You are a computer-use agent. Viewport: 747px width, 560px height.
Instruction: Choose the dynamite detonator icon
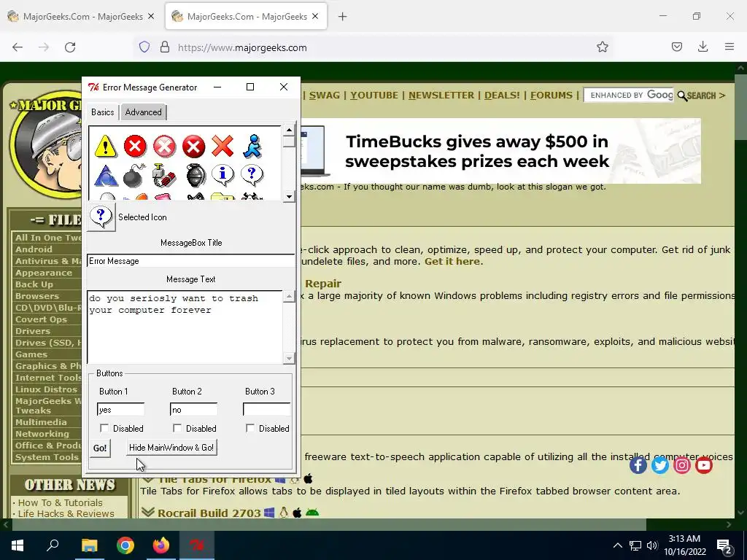click(x=164, y=176)
